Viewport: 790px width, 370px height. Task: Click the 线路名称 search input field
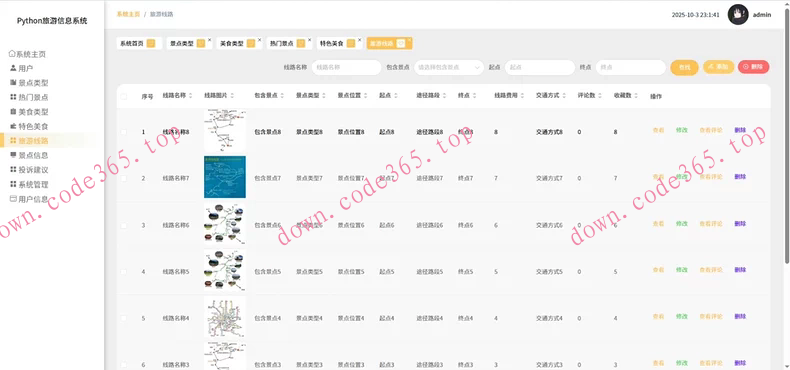pos(346,67)
